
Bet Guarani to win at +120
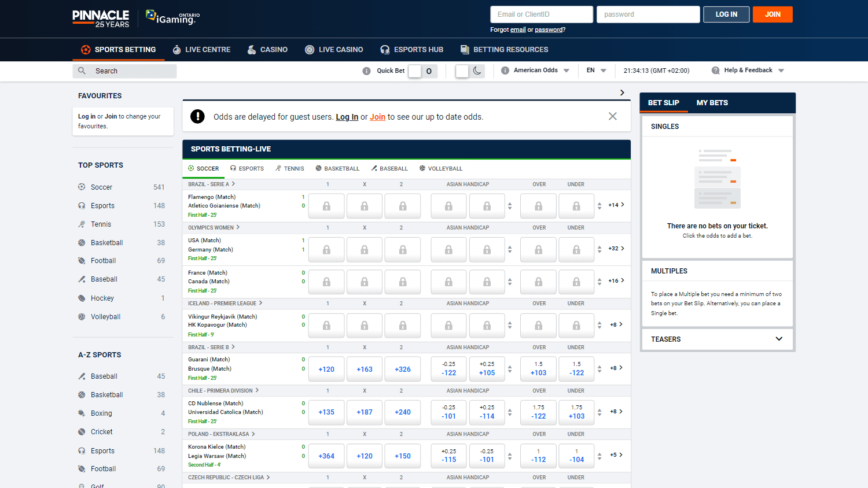pyautogui.click(x=326, y=369)
